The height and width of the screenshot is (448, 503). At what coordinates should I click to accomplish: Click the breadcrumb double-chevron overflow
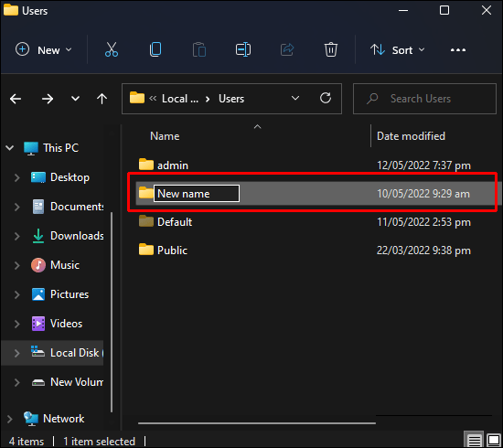(x=153, y=99)
